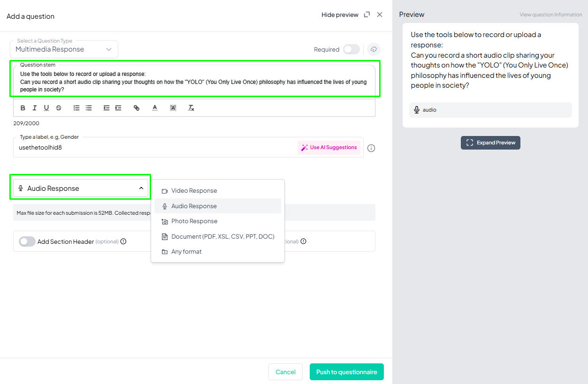Collapse the Audio Response dropdown
588x384 pixels.
click(81, 188)
